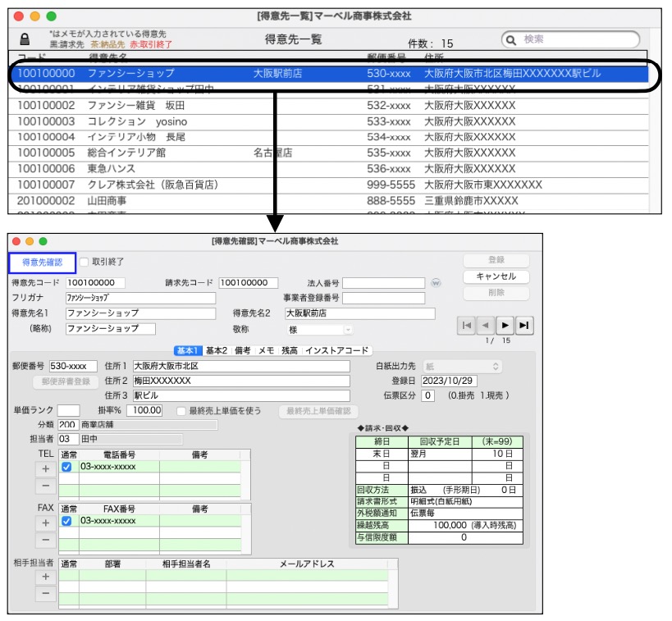The image size is (672, 621).
Task: Go to the previous customer record
Action: (486, 326)
